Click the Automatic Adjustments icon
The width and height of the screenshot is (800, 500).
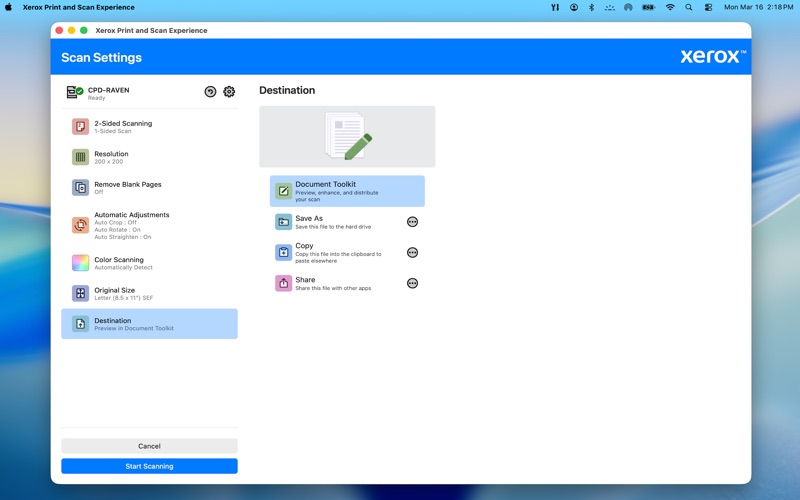pyautogui.click(x=81, y=225)
